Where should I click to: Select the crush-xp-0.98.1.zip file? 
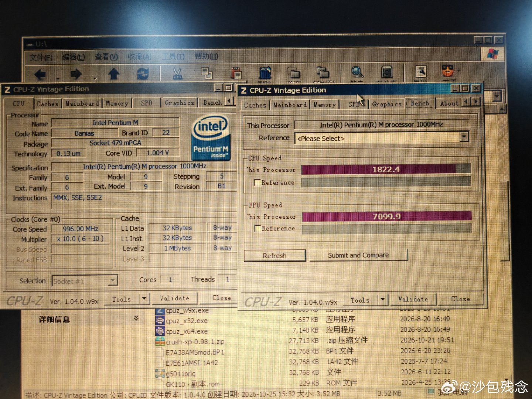(x=195, y=342)
